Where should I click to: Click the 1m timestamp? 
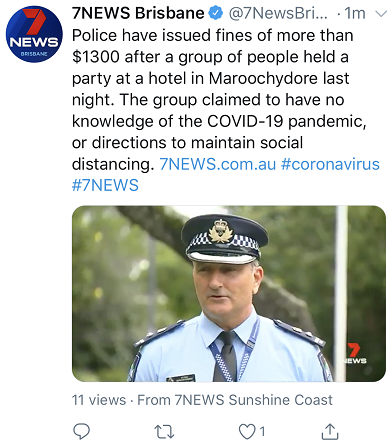(x=355, y=13)
